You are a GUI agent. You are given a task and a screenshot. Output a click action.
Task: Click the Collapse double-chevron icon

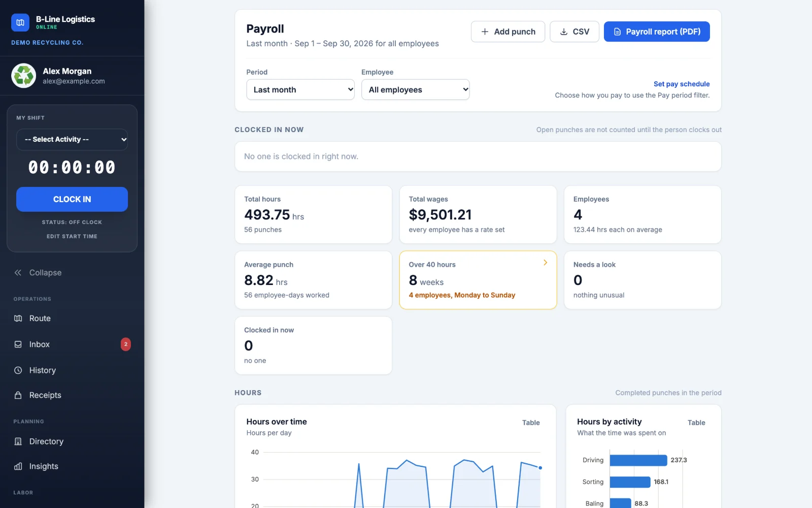point(18,273)
